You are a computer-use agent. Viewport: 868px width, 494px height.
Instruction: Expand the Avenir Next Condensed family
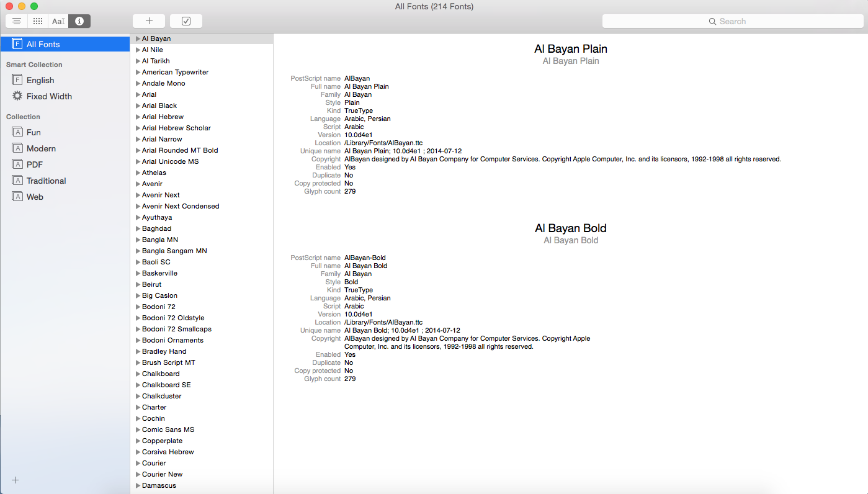pos(138,206)
